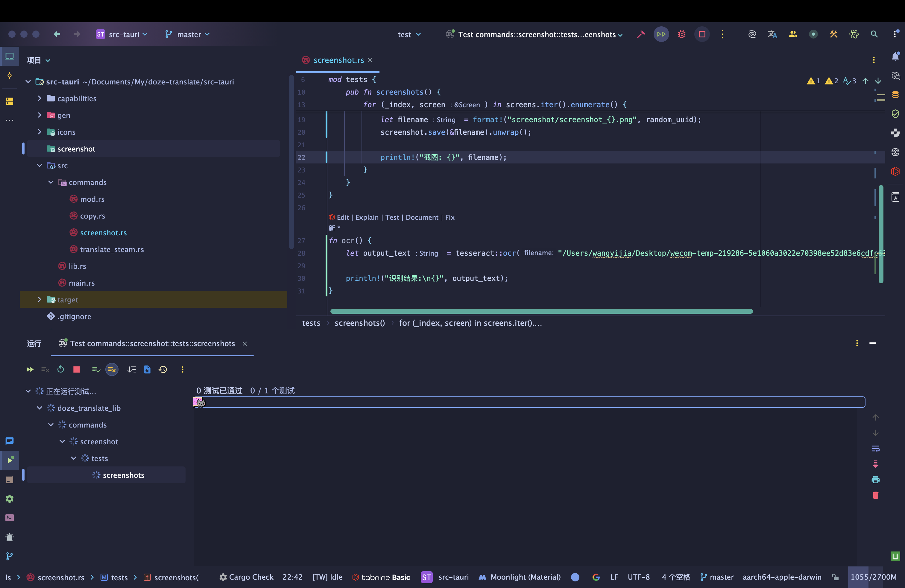Screen dimensions: 905x588
Task: Click the Debug bug icon
Action: (681, 34)
